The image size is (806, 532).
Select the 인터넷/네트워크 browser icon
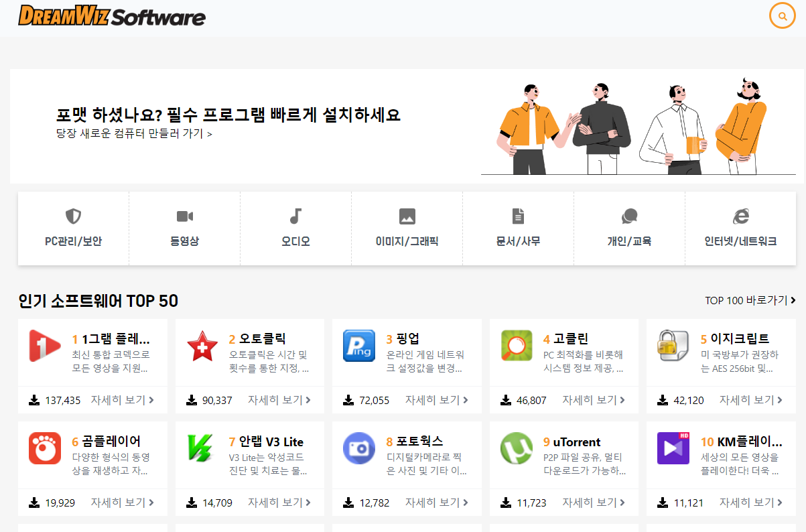click(740, 216)
